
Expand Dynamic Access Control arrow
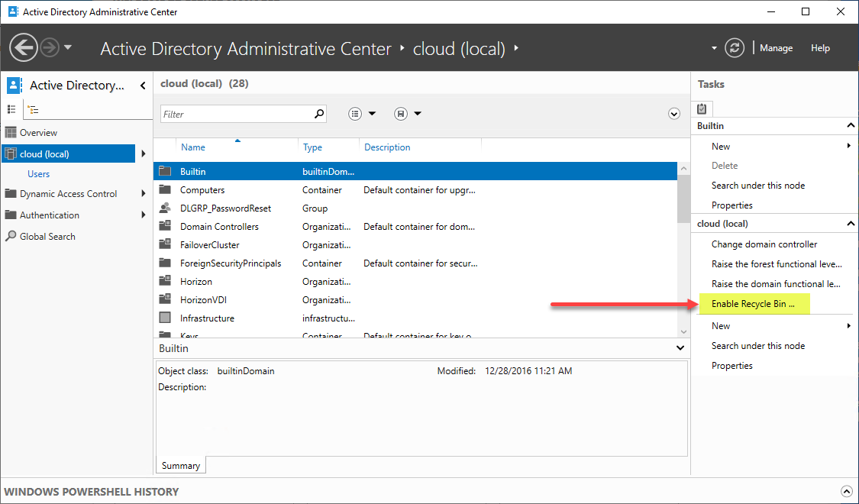[x=144, y=193]
